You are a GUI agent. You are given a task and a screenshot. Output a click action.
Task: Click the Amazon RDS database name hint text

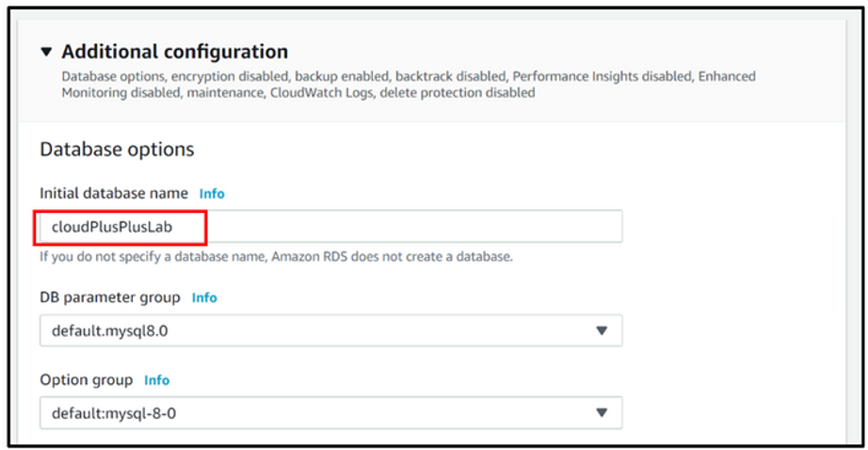276,257
